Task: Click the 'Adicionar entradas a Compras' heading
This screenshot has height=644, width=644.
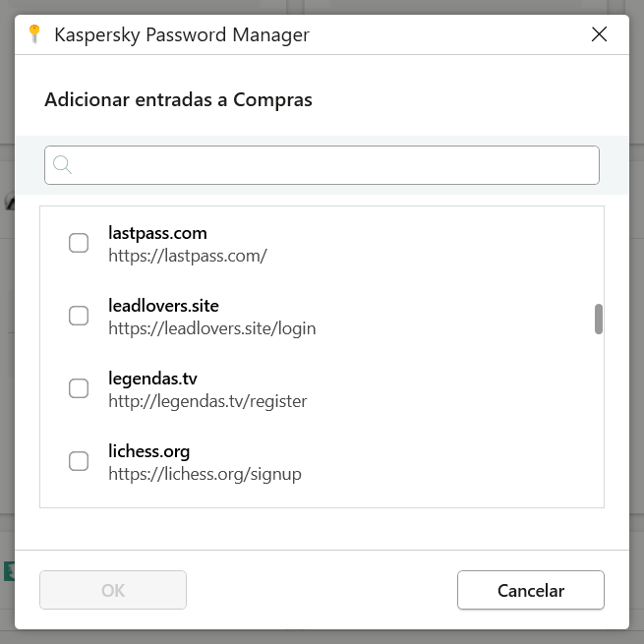Action: coord(178,99)
